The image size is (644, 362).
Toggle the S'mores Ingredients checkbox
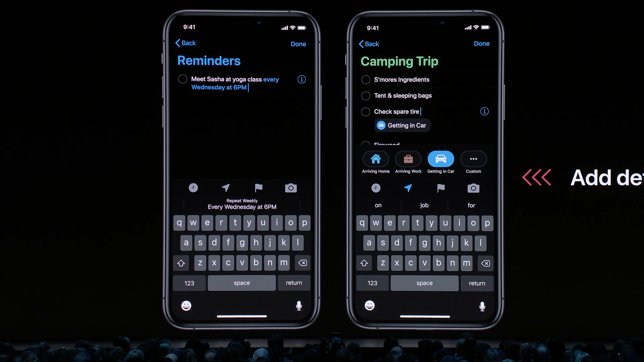(x=365, y=79)
